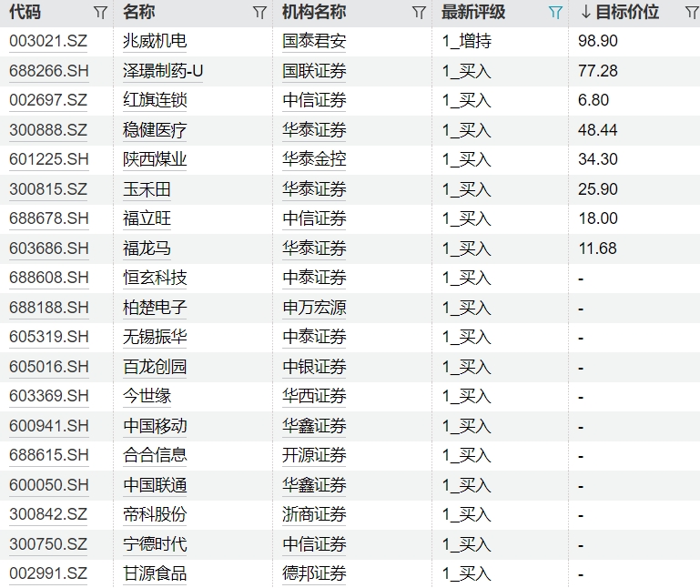This screenshot has height=588, width=700.
Task: Click stock name 红旗连锁
Action: click(x=155, y=100)
